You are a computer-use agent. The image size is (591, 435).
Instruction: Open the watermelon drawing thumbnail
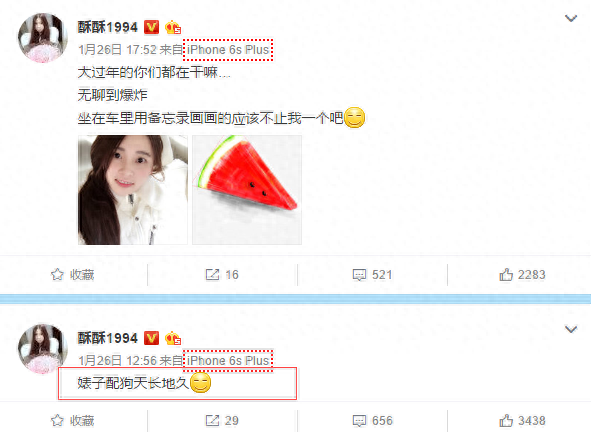247,190
